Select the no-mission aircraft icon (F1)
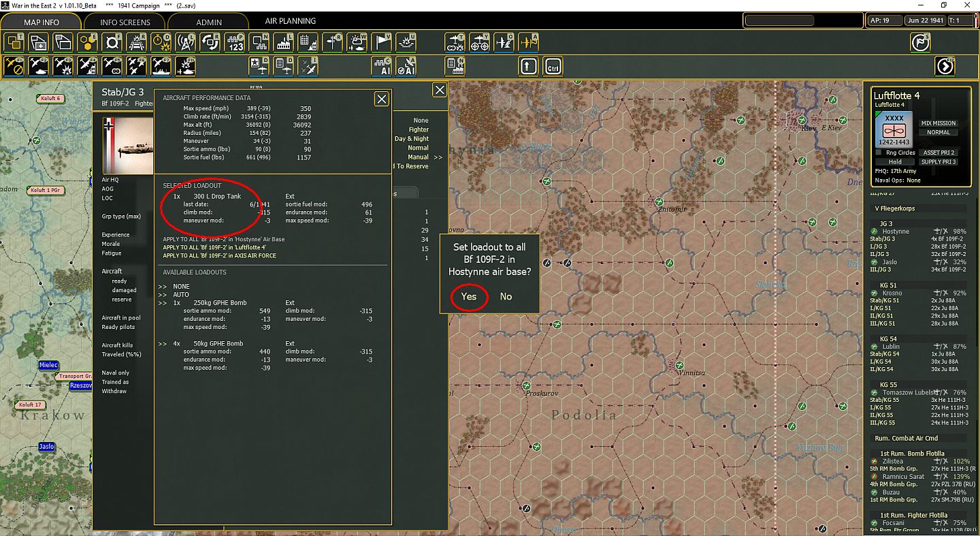 [14, 66]
